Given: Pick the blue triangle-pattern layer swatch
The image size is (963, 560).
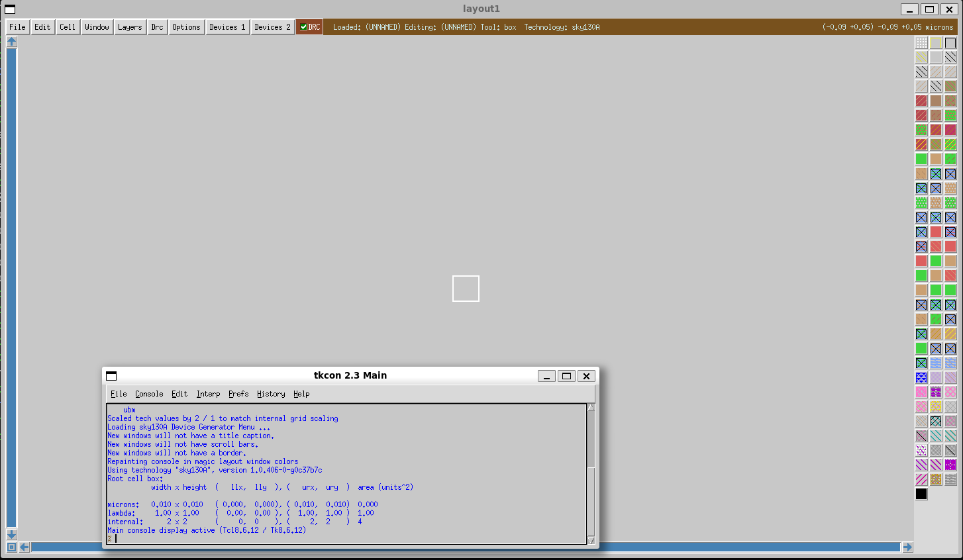Looking at the screenshot, I should point(921,377).
